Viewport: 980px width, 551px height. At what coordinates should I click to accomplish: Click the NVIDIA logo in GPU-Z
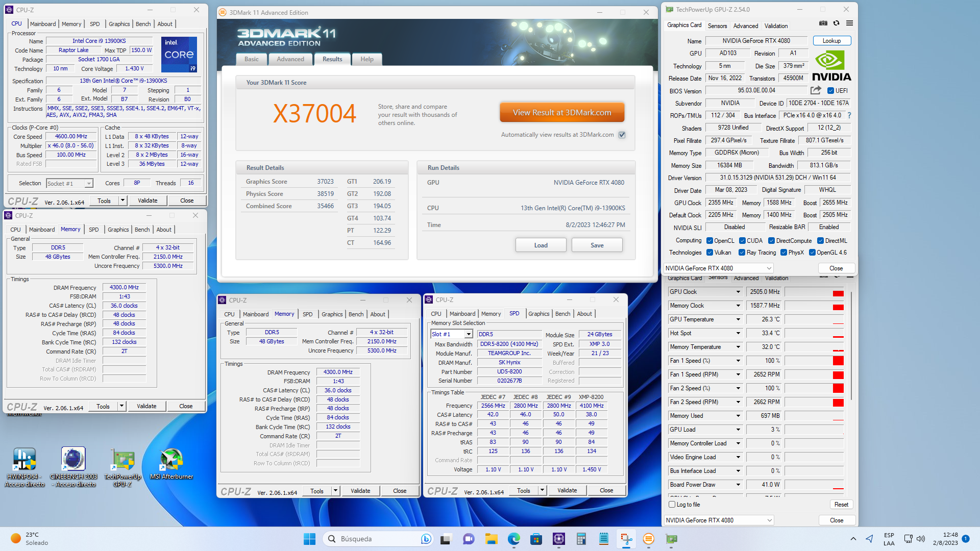point(831,66)
